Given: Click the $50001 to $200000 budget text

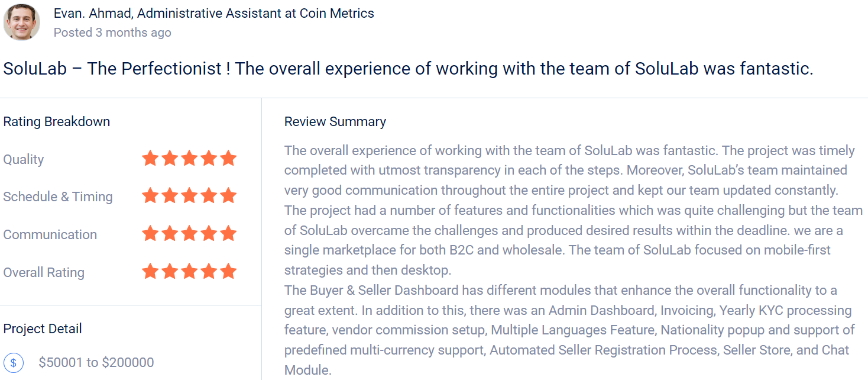Looking at the screenshot, I should 96,362.
